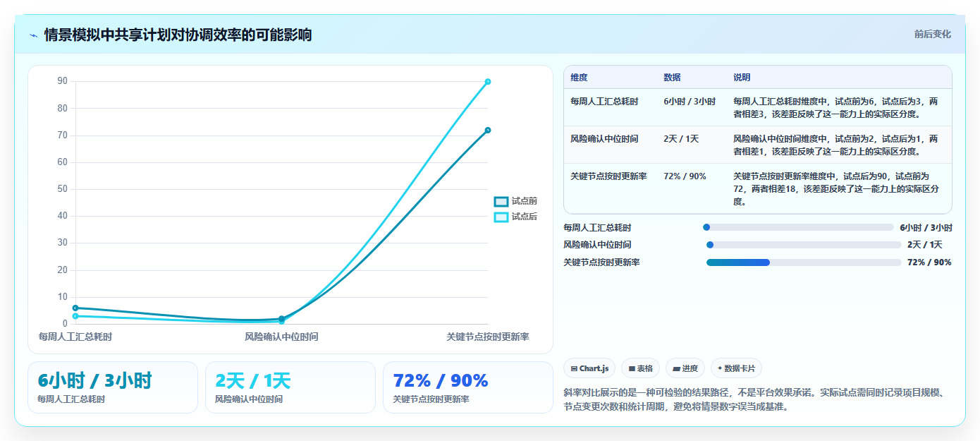Click the 试点前 data point at 72

[x=488, y=130]
